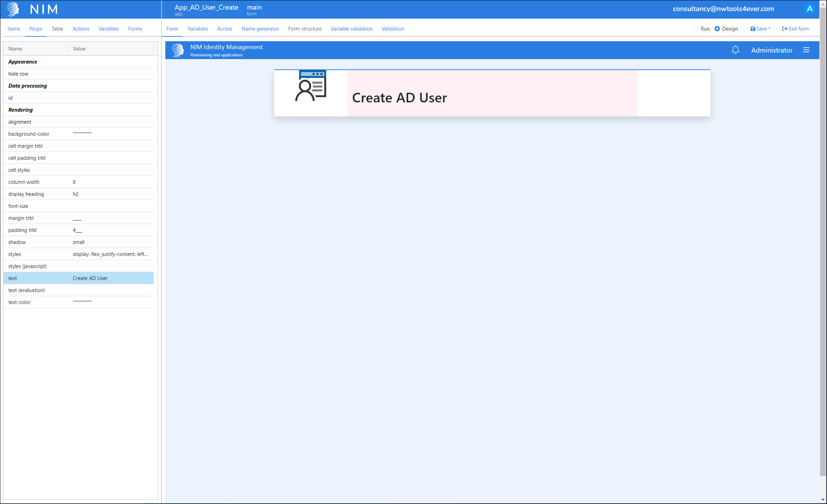Open the hamburger menu next to Administrator
827x504 pixels.
click(x=806, y=50)
